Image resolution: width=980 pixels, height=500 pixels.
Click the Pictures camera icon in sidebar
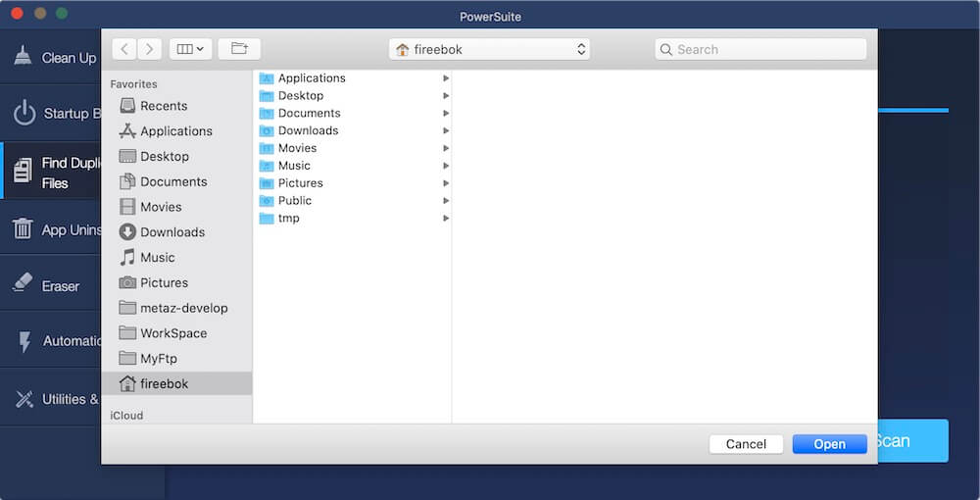click(x=127, y=282)
